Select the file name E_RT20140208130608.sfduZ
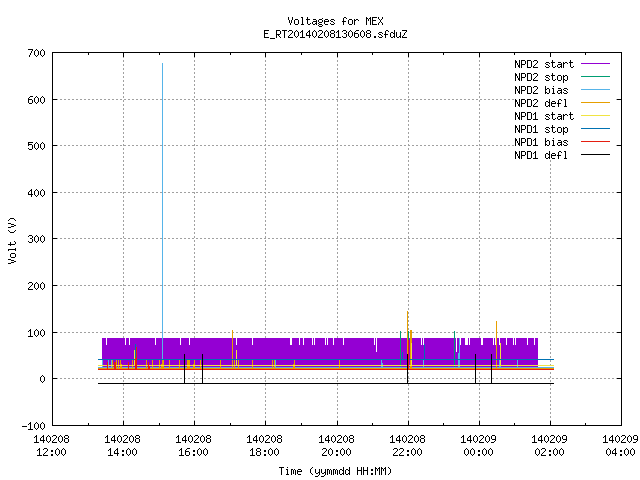This screenshot has width=640, height=480. (335, 34)
